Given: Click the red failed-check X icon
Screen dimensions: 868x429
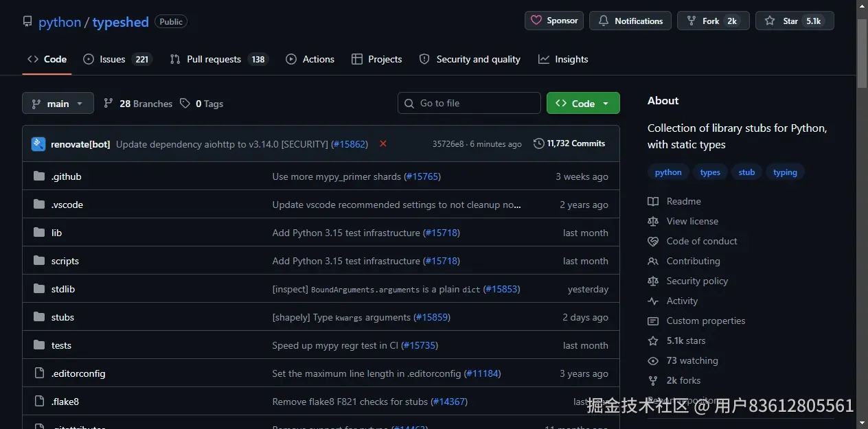Looking at the screenshot, I should point(383,143).
